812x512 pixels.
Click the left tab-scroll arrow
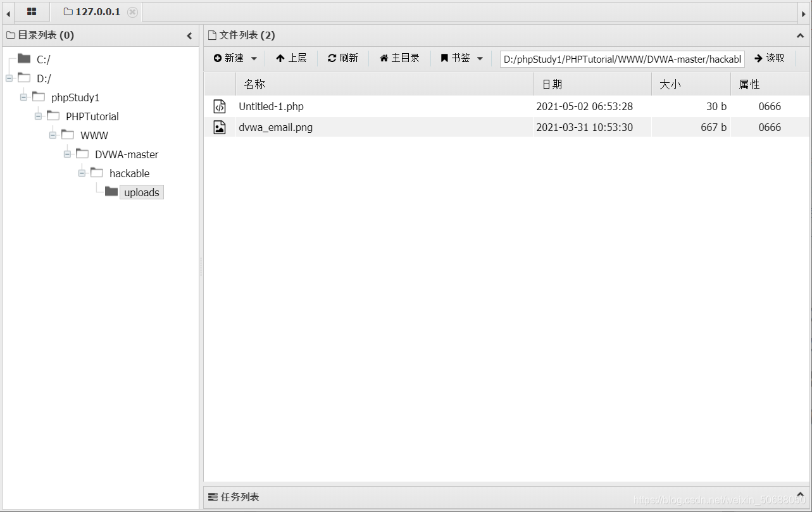pyautogui.click(x=8, y=13)
